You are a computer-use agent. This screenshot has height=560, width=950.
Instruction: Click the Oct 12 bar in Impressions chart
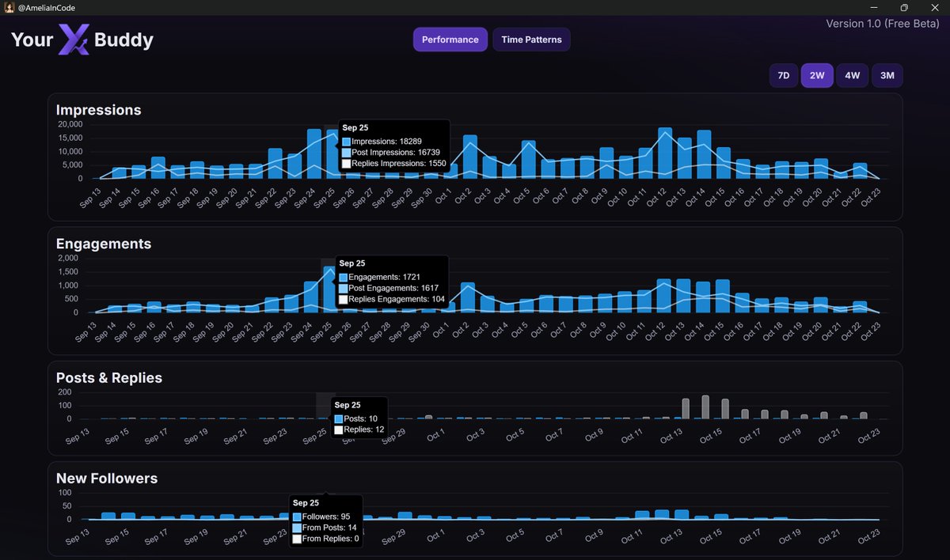tap(665, 153)
